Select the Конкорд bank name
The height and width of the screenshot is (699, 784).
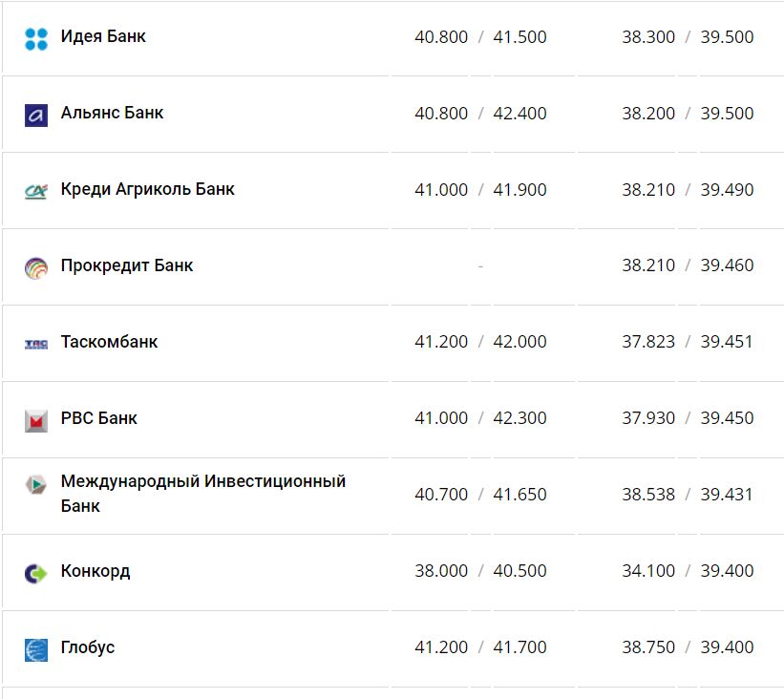click(x=95, y=571)
